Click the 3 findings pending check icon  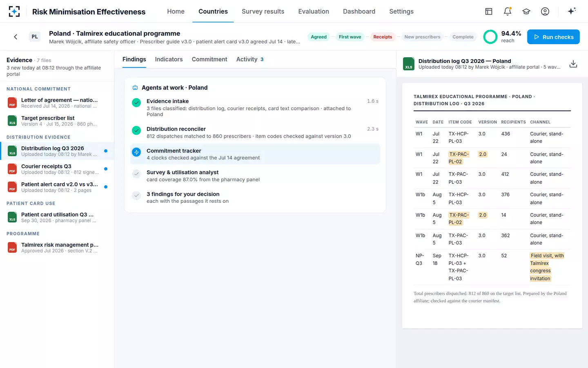point(136,195)
